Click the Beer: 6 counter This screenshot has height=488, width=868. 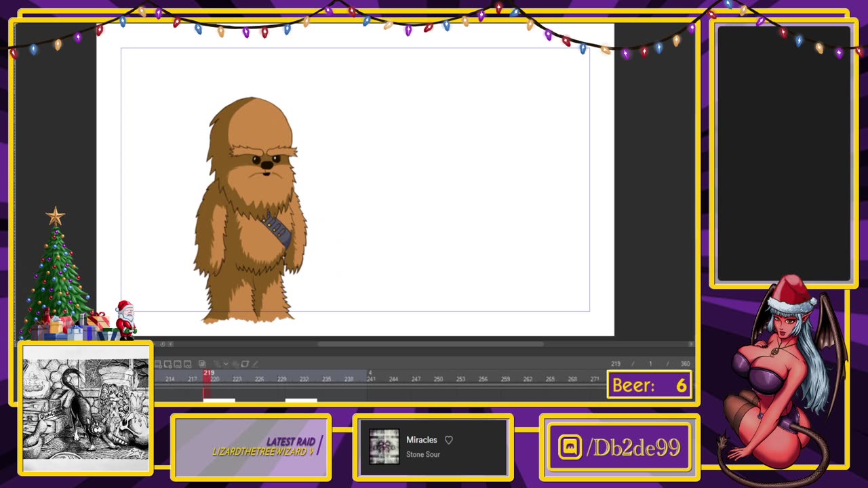click(x=650, y=385)
